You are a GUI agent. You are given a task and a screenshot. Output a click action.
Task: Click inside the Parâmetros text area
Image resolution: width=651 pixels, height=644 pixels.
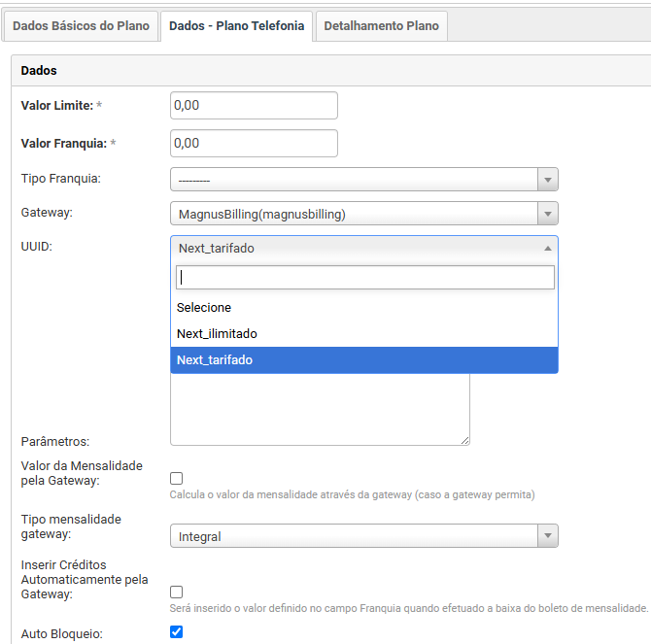pyautogui.click(x=320, y=408)
